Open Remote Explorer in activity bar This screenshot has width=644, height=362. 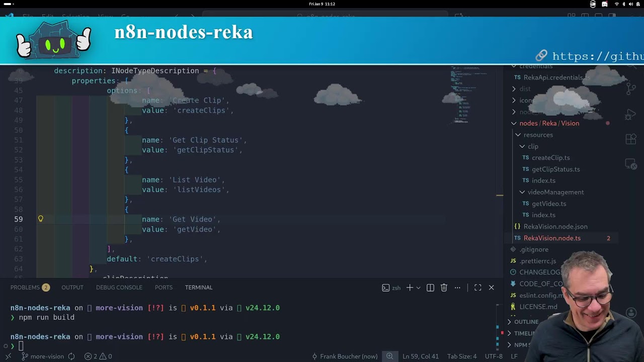[631, 164]
